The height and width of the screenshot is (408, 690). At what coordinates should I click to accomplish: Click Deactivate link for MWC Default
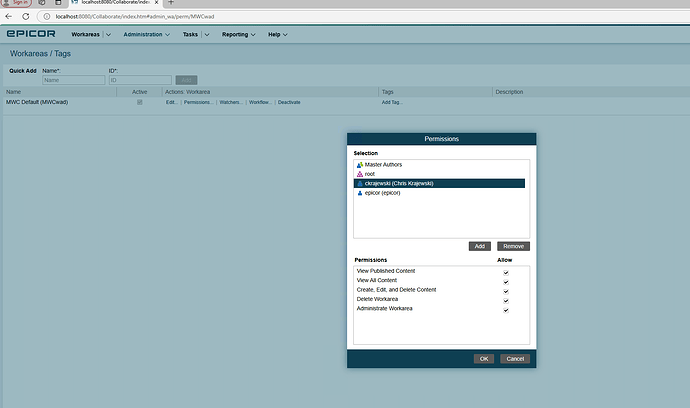click(289, 102)
